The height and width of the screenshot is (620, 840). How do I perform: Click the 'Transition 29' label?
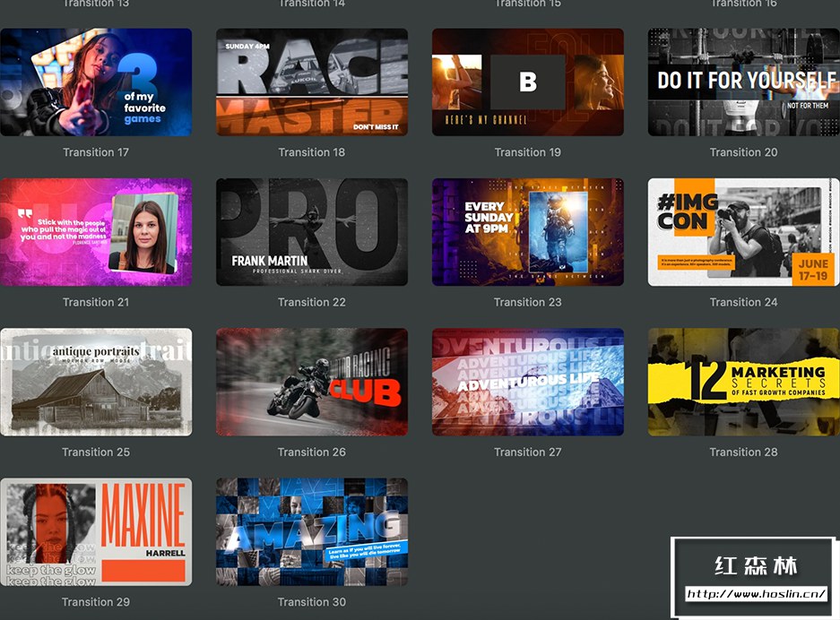point(96,602)
